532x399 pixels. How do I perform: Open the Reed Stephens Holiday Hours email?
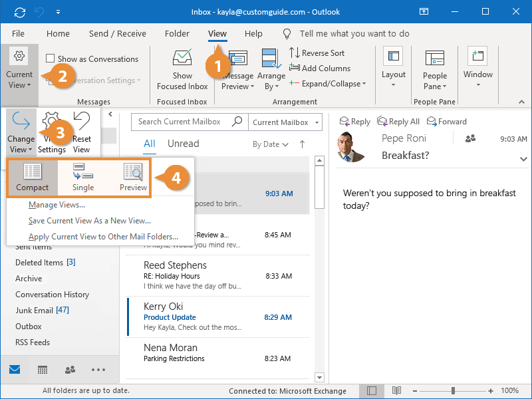pyautogui.click(x=217, y=275)
